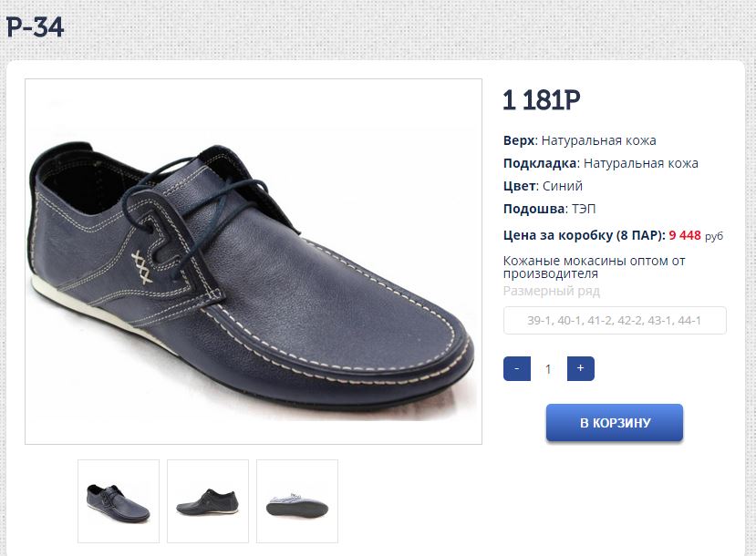This screenshot has width=756, height=556.
Task: Click the Кожаные мокасины оптом description
Action: 595,266
